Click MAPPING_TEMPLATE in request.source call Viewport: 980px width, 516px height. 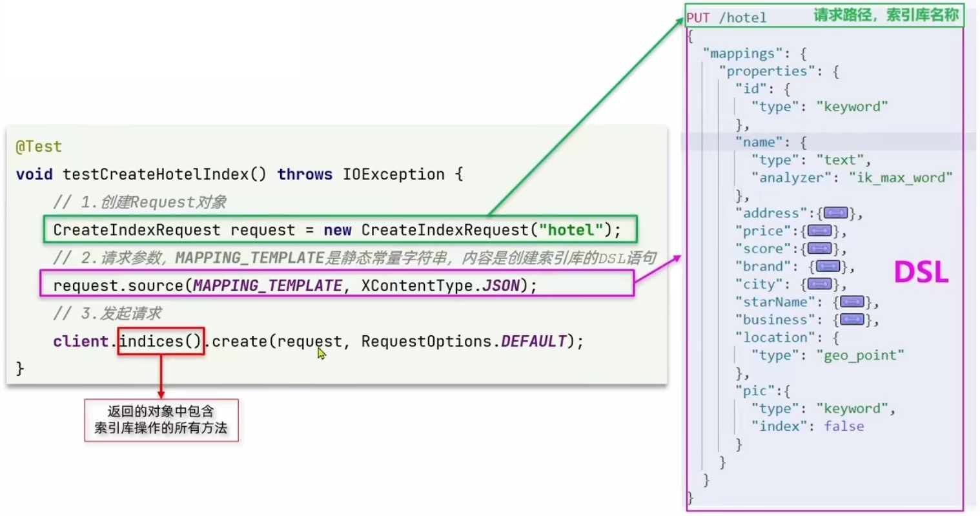pyautogui.click(x=267, y=285)
